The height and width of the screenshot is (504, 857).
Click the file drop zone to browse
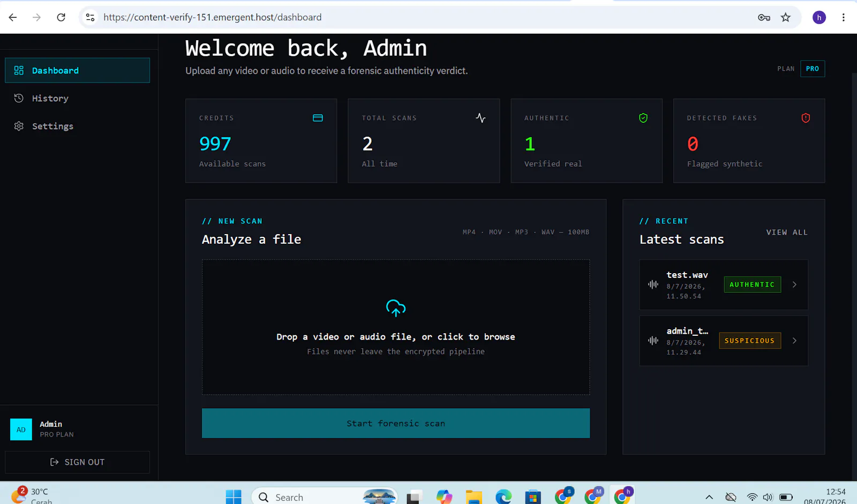[x=396, y=327]
